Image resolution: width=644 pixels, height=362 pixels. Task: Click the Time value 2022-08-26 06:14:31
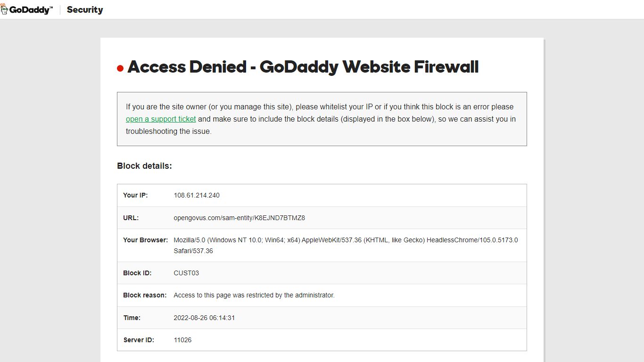click(204, 318)
